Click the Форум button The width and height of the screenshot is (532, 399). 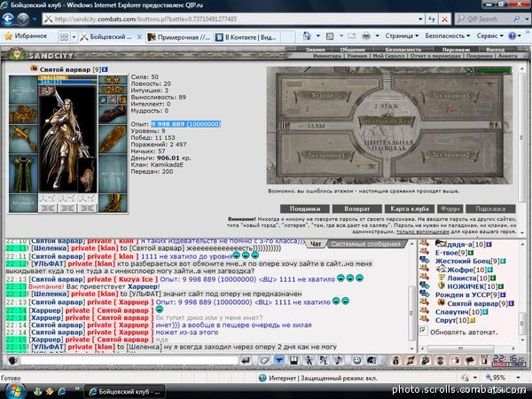(x=450, y=208)
